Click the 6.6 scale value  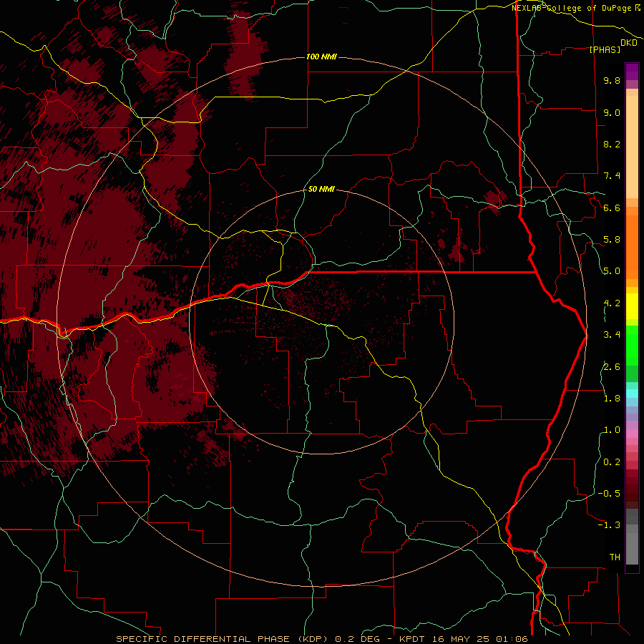(612, 208)
